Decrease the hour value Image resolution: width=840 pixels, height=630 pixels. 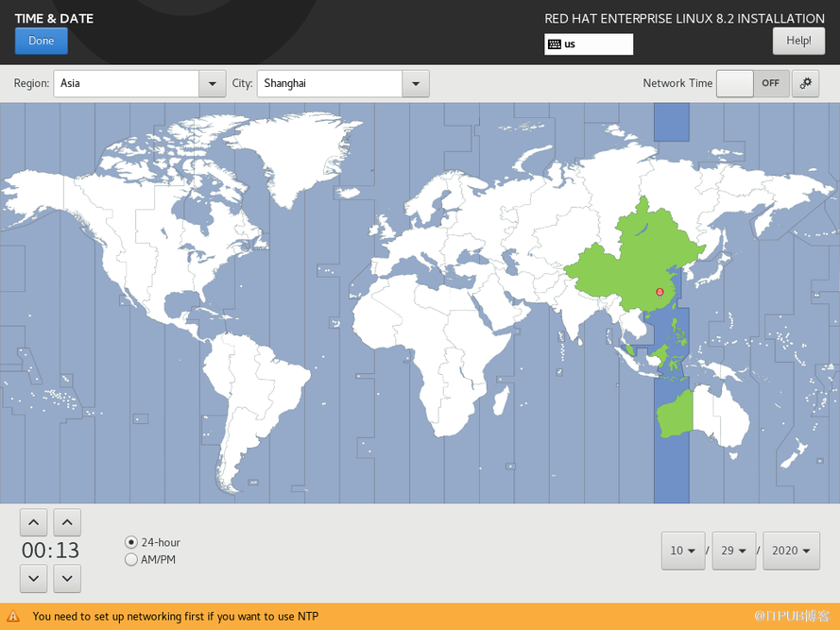pyautogui.click(x=33, y=579)
